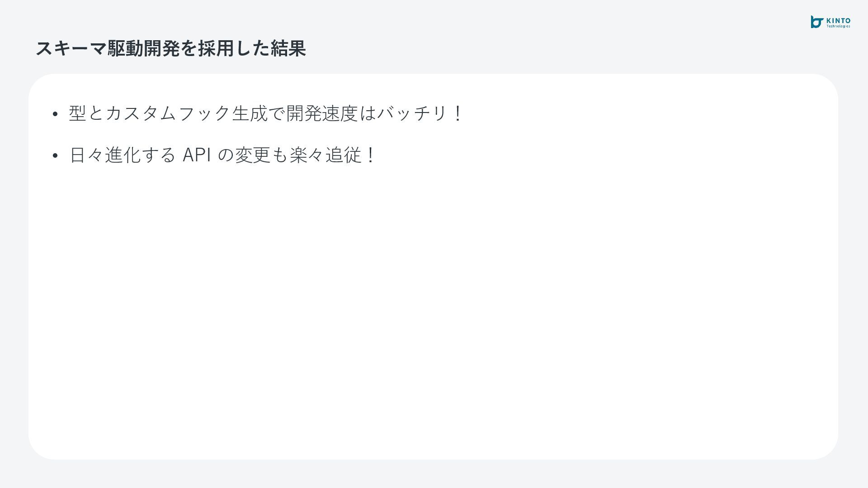This screenshot has width=868, height=488.
Task: Click the word 結果 at the title's end
Action: pos(288,48)
